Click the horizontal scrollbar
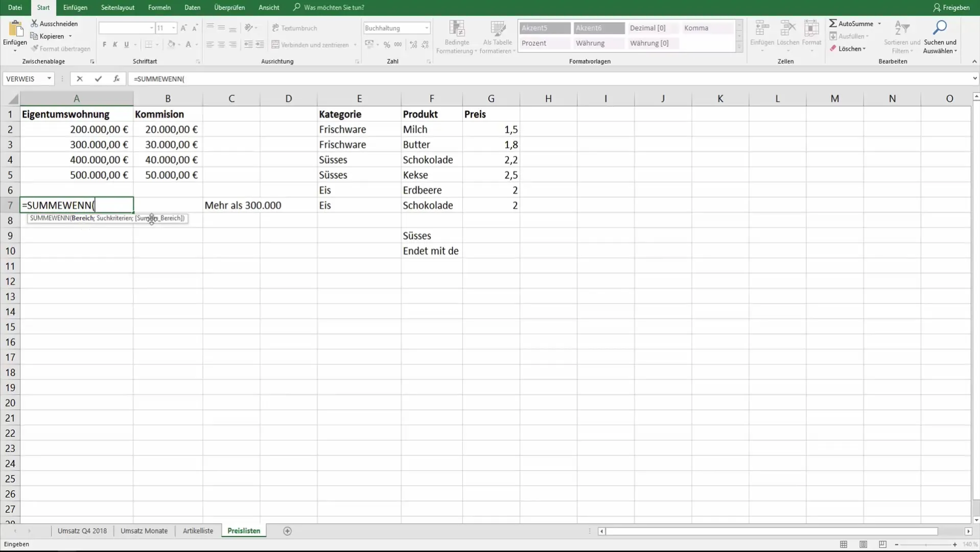The image size is (980, 552). [x=772, y=532]
